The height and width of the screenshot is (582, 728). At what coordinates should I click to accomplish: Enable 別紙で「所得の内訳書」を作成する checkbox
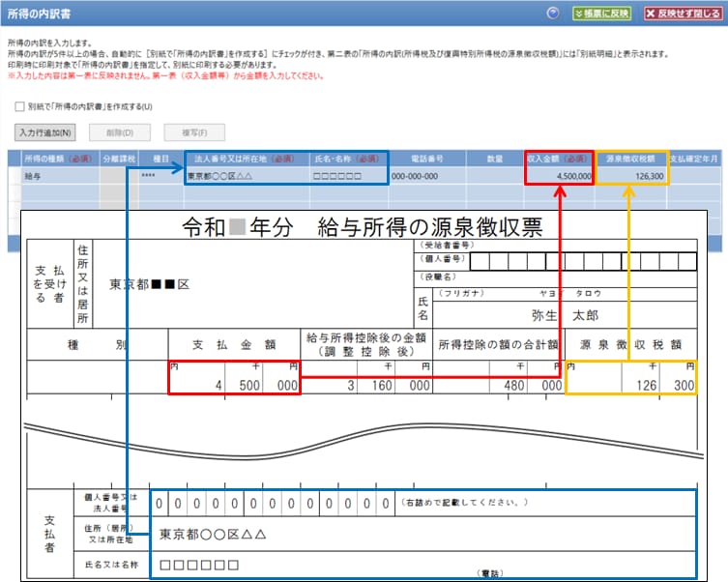click(20, 106)
